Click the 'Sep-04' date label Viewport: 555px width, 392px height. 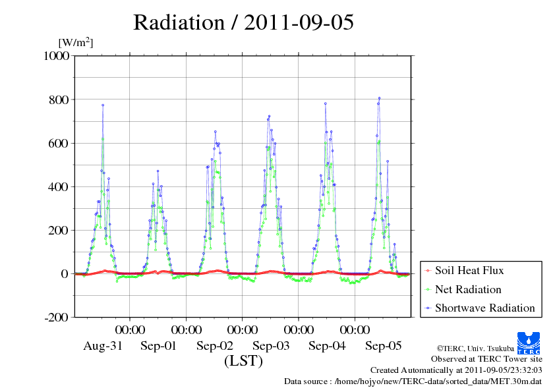pyautogui.click(x=327, y=346)
